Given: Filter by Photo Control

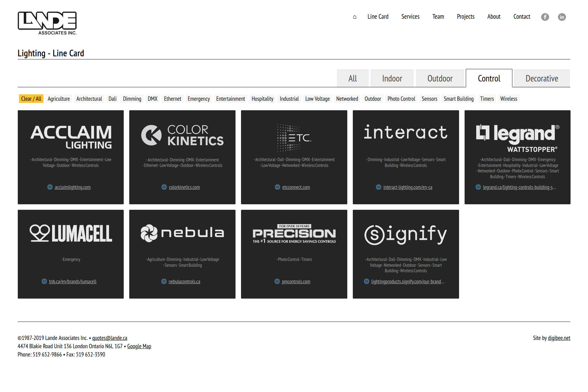Looking at the screenshot, I should [401, 99].
